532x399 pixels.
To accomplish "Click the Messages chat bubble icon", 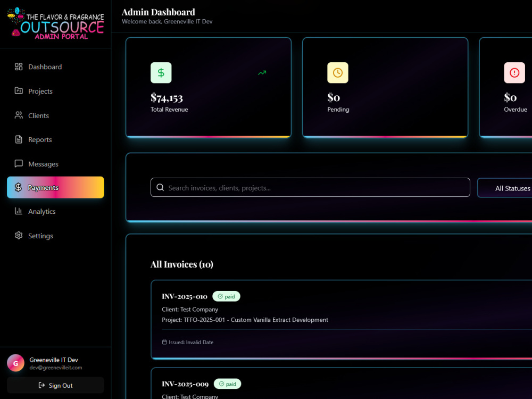I will click(x=19, y=163).
